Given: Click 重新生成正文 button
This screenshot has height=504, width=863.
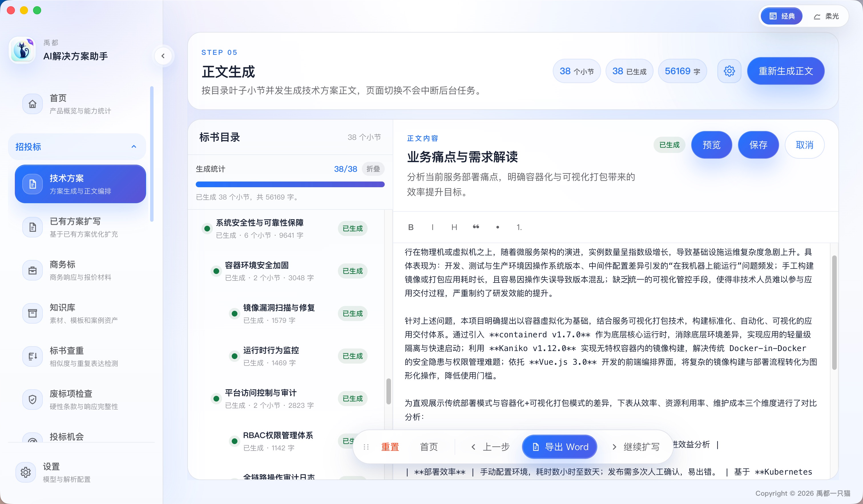Looking at the screenshot, I should 786,71.
